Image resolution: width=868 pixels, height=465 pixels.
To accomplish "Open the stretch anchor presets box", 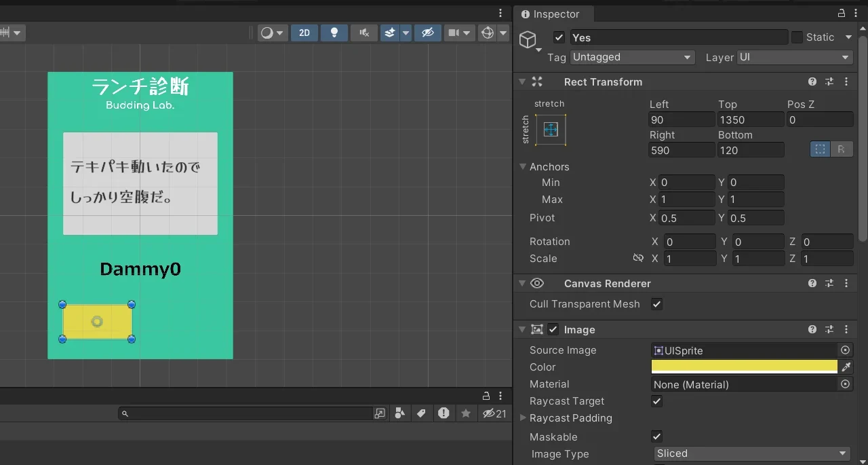I will [551, 129].
